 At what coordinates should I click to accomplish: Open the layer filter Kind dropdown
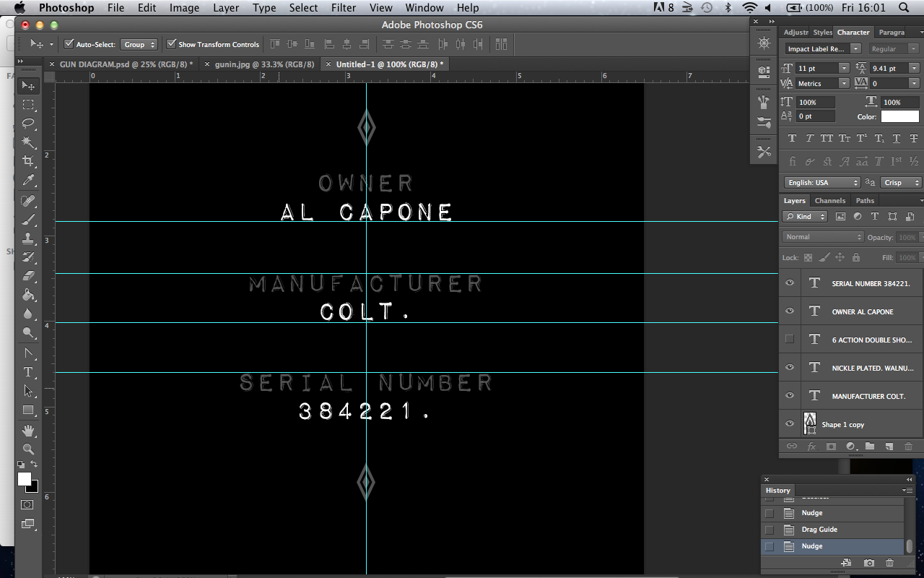click(x=806, y=217)
